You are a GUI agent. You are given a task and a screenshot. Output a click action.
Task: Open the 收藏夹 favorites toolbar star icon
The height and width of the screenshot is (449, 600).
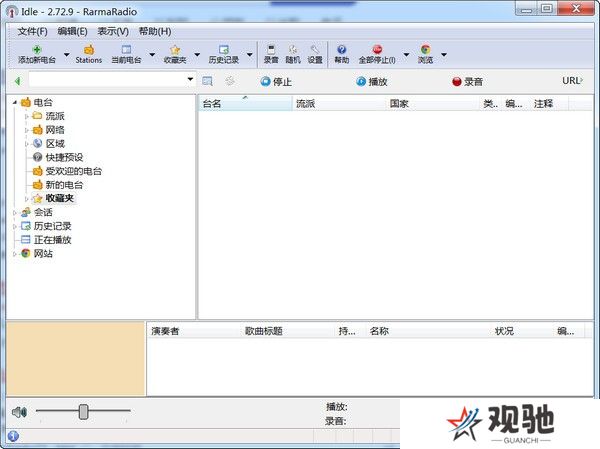tap(175, 50)
